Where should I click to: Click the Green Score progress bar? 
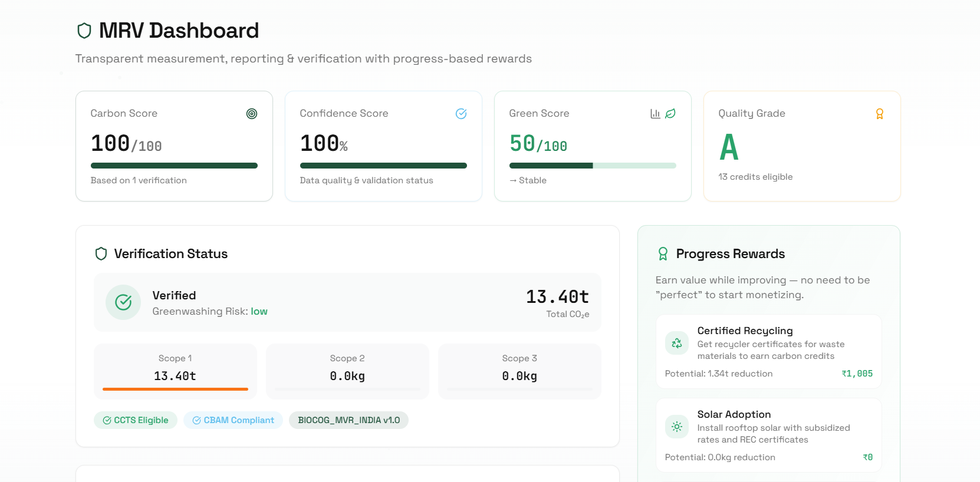point(593,166)
